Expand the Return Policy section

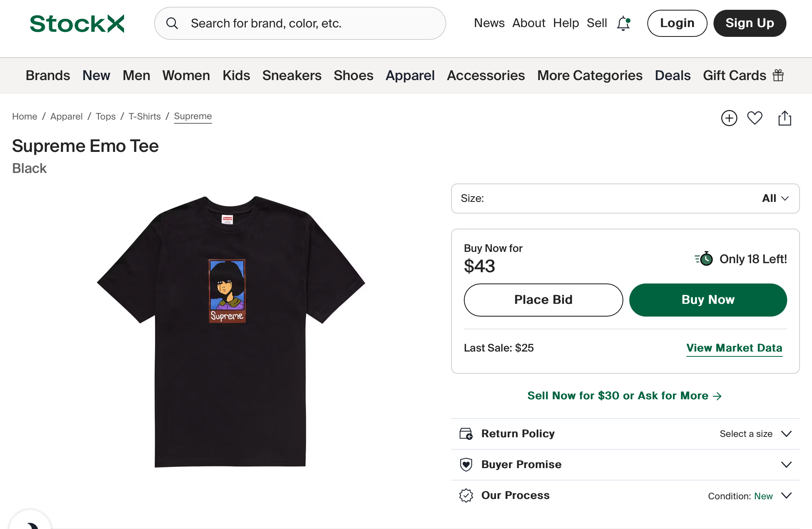786,434
